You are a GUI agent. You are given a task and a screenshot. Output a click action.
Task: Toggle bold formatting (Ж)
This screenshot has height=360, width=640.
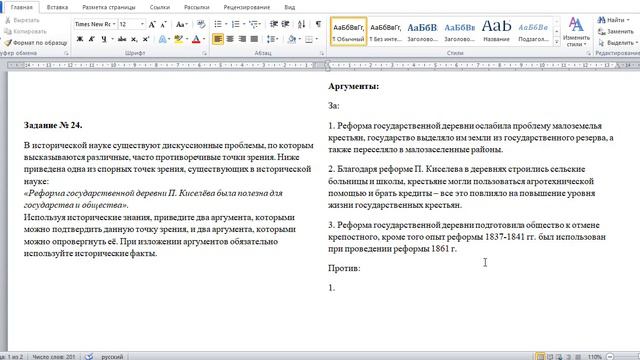click(x=80, y=39)
